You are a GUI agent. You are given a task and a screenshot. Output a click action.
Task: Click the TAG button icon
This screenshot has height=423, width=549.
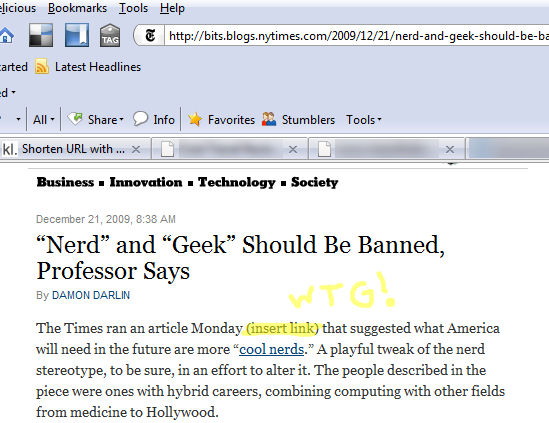110,35
